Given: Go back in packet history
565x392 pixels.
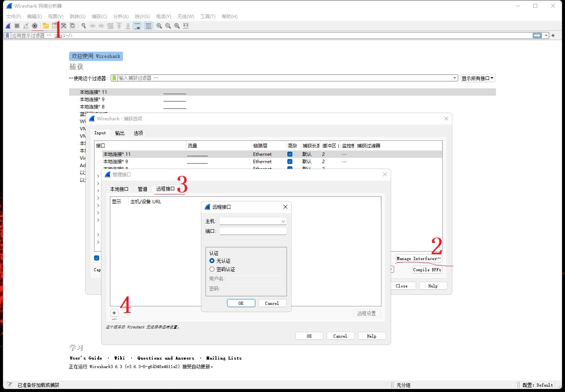Looking at the screenshot, I should tap(93, 26).
